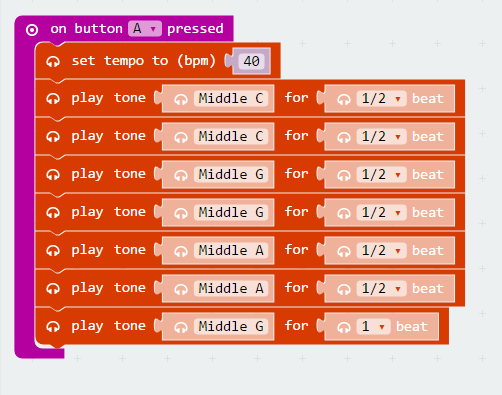Open the 1/2 beat dropdown on second Middle C row
Screen dimensions: 502x395
(381, 137)
